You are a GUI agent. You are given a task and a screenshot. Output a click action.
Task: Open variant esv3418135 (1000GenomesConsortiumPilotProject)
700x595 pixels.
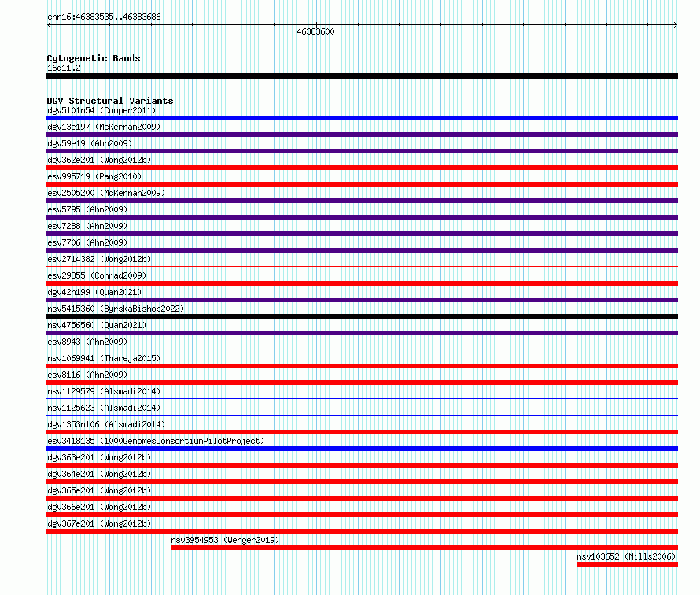pyautogui.click(x=156, y=441)
